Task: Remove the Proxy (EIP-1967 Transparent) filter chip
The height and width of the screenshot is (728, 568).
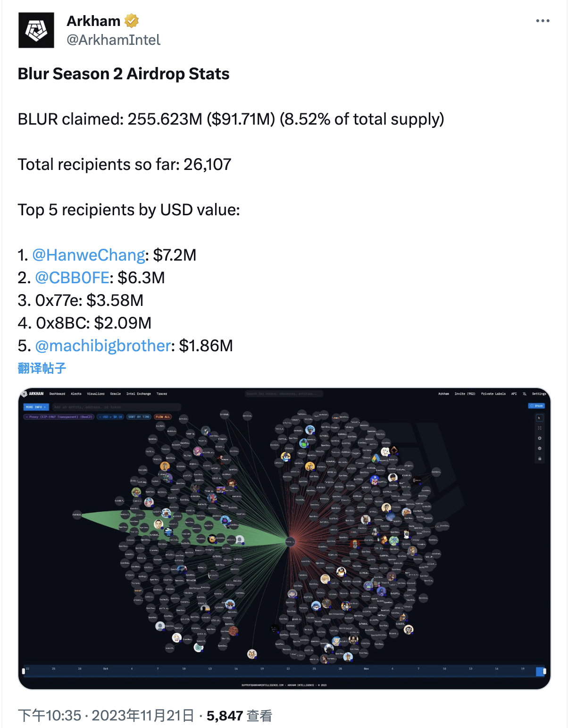Action: pyautogui.click(x=26, y=416)
